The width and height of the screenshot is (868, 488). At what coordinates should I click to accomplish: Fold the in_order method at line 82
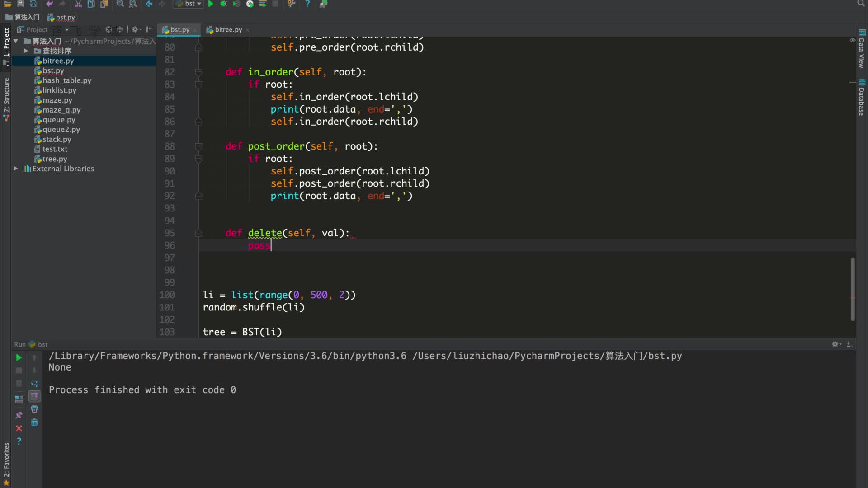pos(198,72)
